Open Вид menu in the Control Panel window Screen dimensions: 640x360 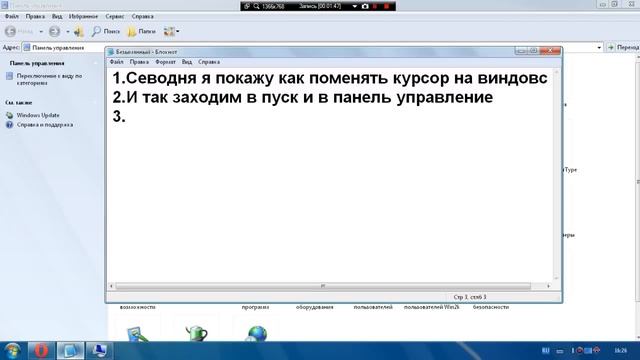[57, 16]
